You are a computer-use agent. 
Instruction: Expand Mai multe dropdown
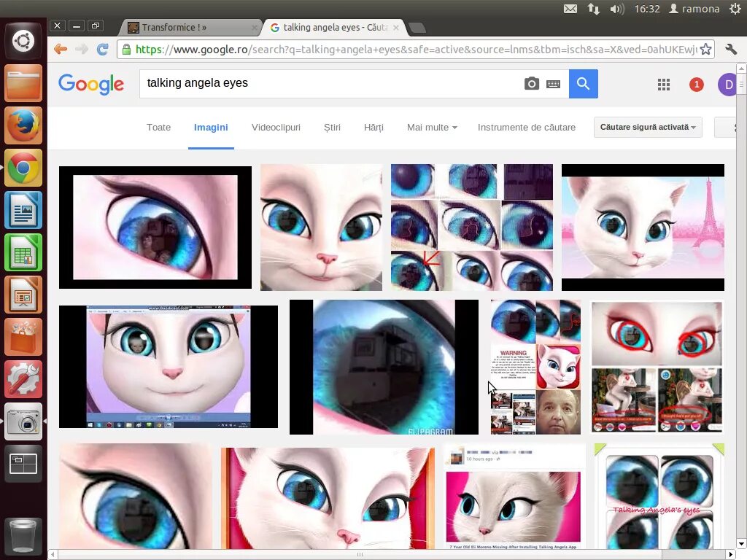pos(432,127)
